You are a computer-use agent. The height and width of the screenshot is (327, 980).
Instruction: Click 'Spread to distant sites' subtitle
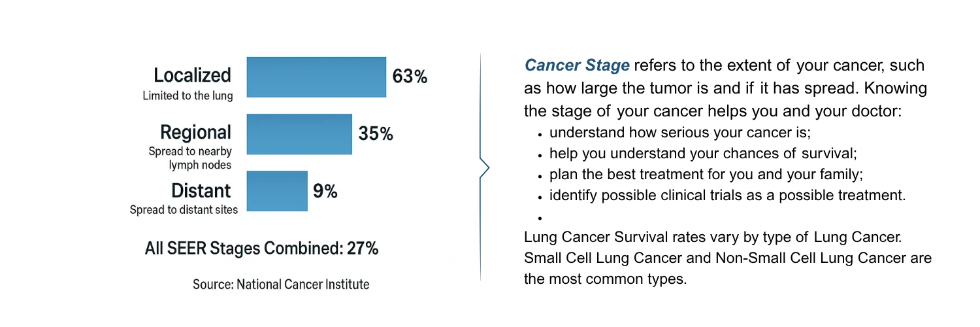(184, 210)
